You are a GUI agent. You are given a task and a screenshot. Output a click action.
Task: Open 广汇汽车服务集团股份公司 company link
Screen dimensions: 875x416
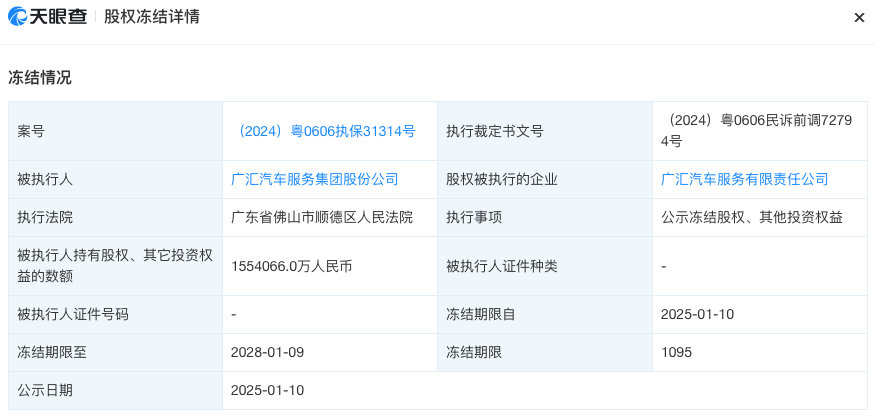pos(315,179)
